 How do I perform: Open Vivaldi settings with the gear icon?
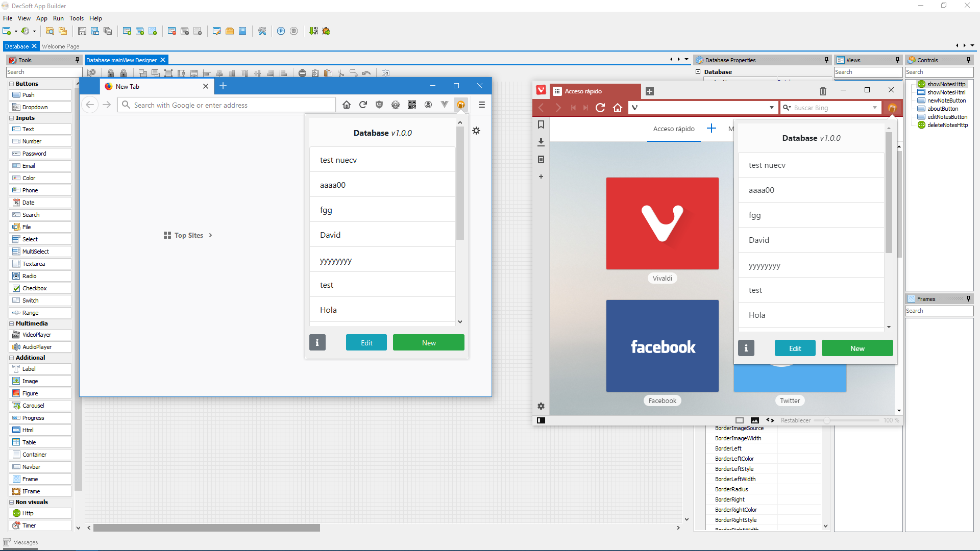pyautogui.click(x=541, y=406)
